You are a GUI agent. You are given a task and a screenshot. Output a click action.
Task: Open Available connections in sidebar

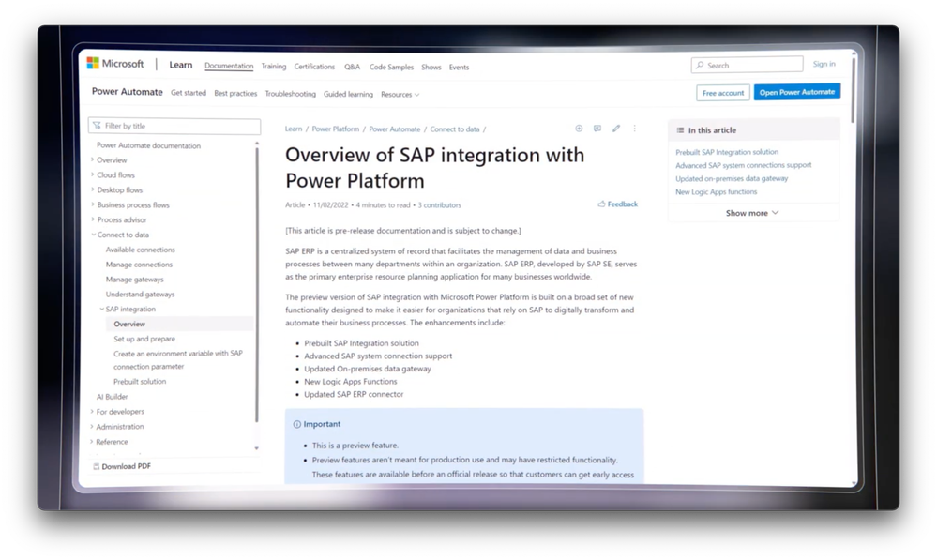click(x=141, y=250)
